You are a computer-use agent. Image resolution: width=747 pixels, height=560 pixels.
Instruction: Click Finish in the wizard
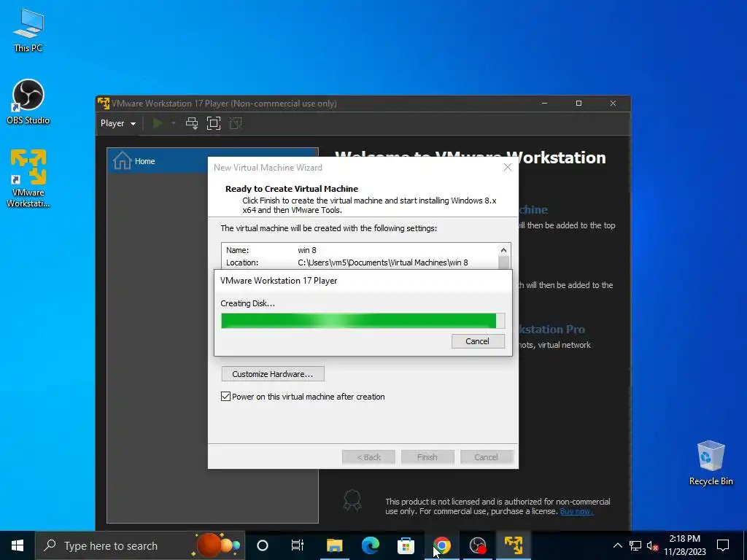427,457
